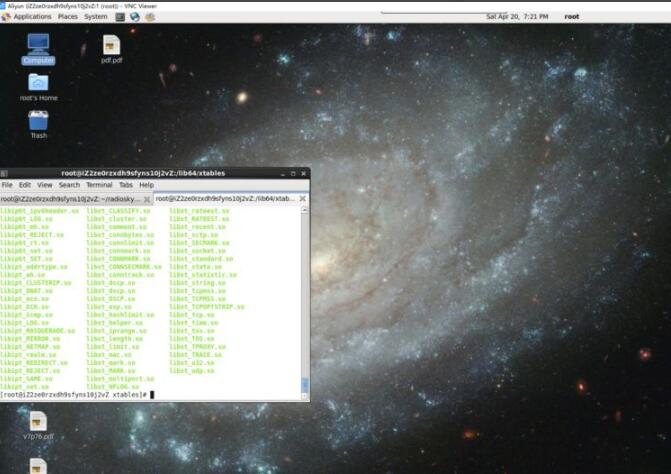Select the v7p76.pdf file icon
The height and width of the screenshot is (474, 671).
pyautogui.click(x=38, y=426)
